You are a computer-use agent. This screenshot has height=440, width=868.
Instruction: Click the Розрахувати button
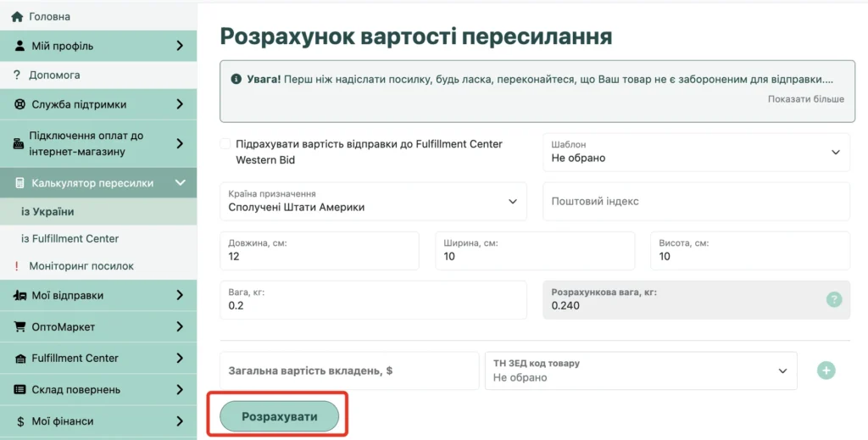tap(279, 416)
